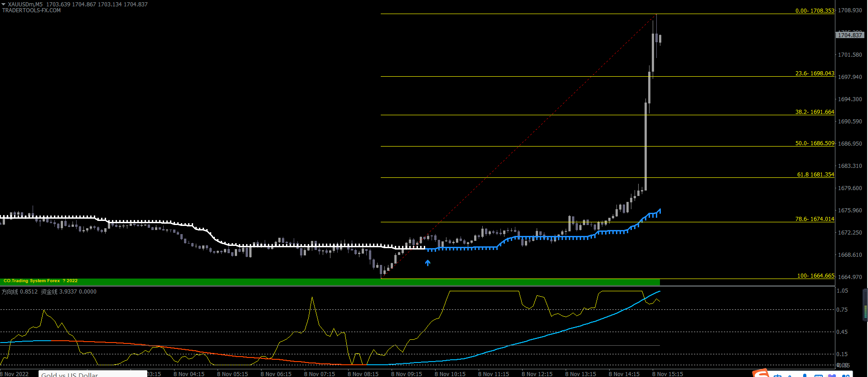Click 1664.970 on the price scale
The height and width of the screenshot is (377, 868).
tap(850, 277)
